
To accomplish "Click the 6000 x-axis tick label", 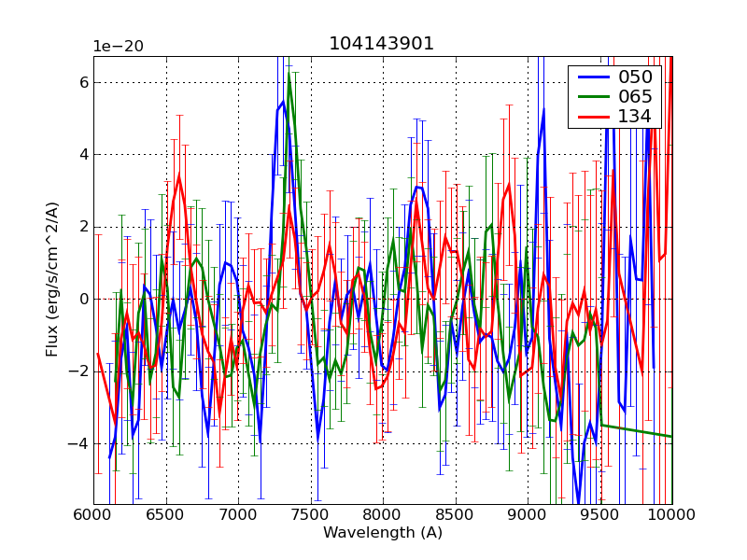I will click(x=93, y=514).
